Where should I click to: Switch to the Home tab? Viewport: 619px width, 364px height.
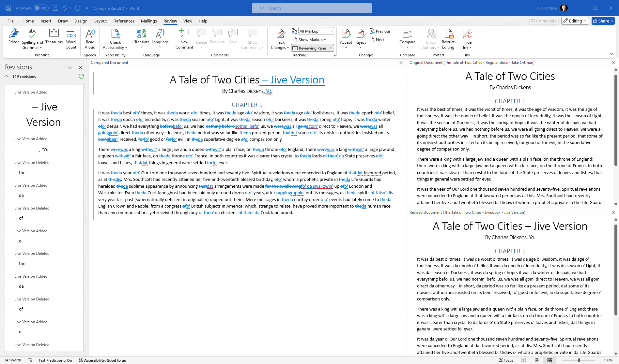point(28,21)
